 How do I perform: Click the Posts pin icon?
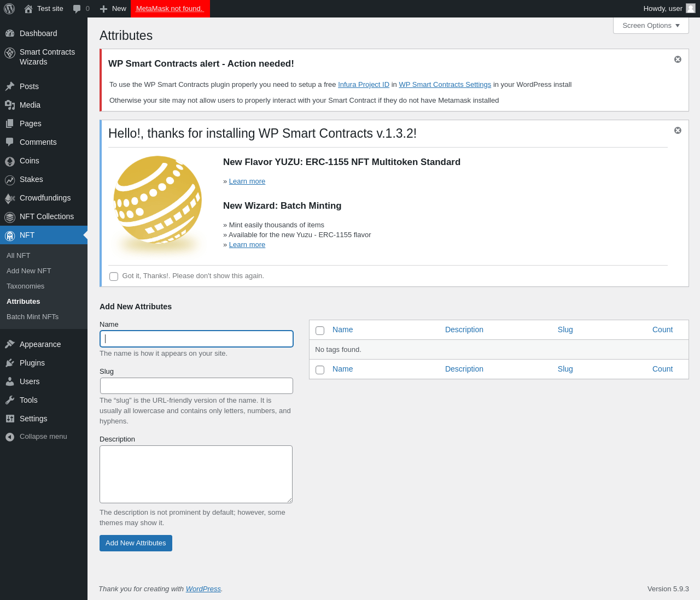click(x=10, y=86)
